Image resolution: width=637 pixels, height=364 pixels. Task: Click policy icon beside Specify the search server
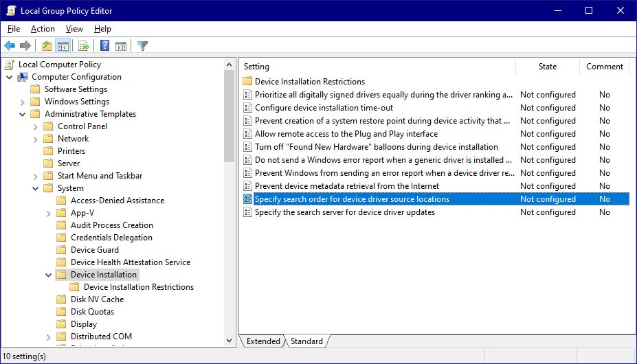[247, 212]
